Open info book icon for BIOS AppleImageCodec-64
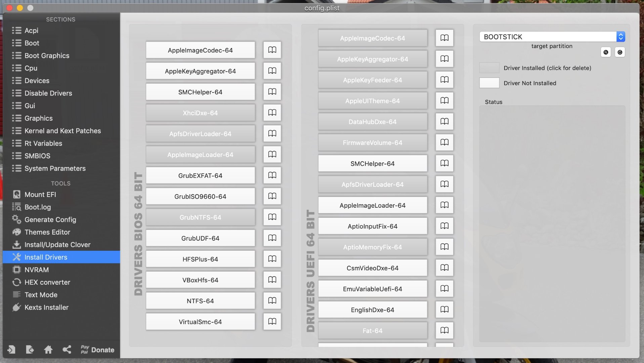 click(272, 50)
